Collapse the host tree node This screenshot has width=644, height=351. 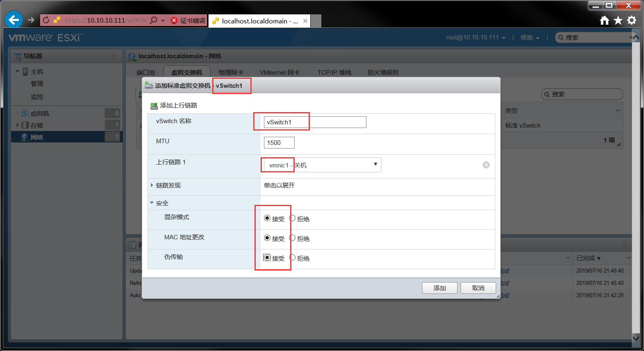(18, 71)
